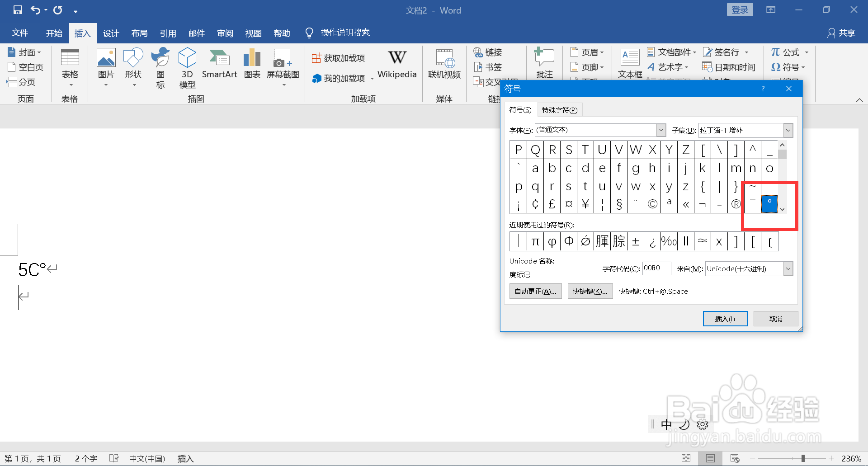Click the 图标 icons button
Viewport: 868px width, 466px height.
click(x=160, y=68)
